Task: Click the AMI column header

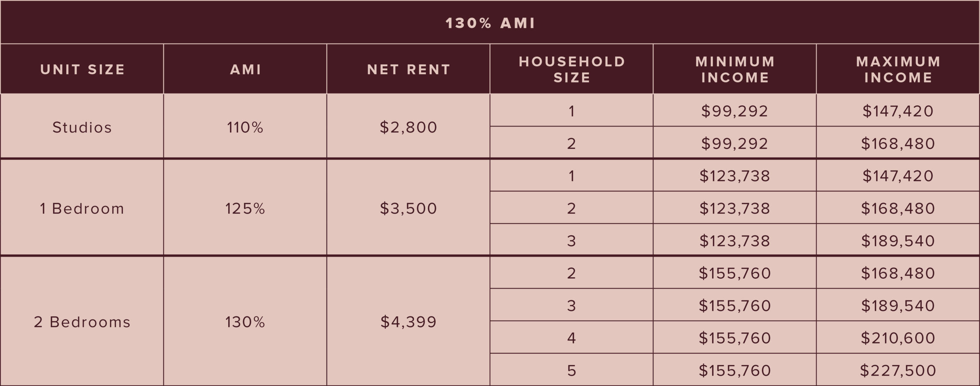Action: [x=245, y=69]
